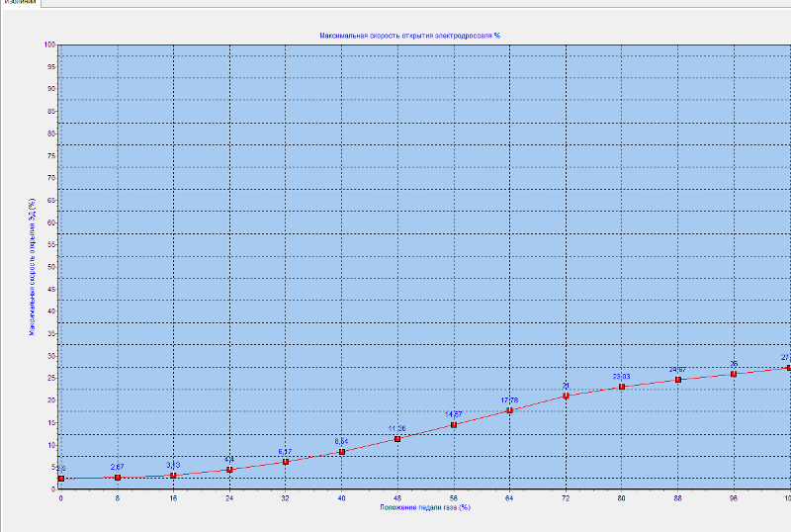Click the red marker with value 21
This screenshot has width=791, height=532.
566,397
